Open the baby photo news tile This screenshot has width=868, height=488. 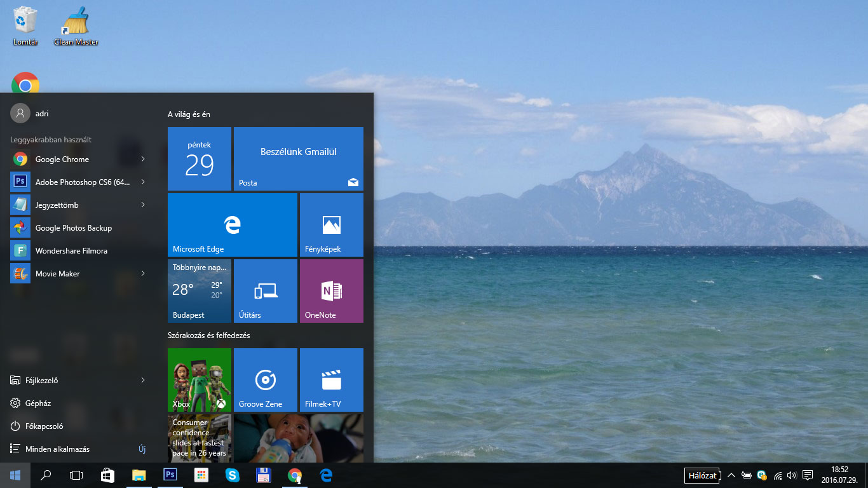pos(299,438)
